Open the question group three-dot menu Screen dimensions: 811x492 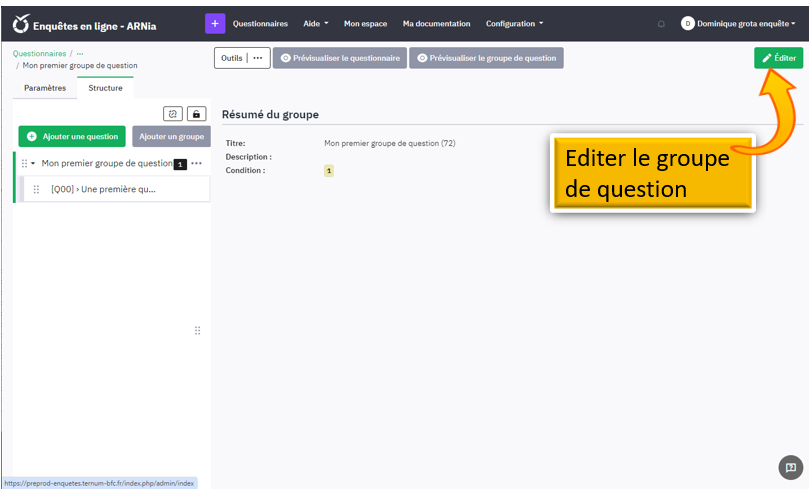tap(197, 164)
